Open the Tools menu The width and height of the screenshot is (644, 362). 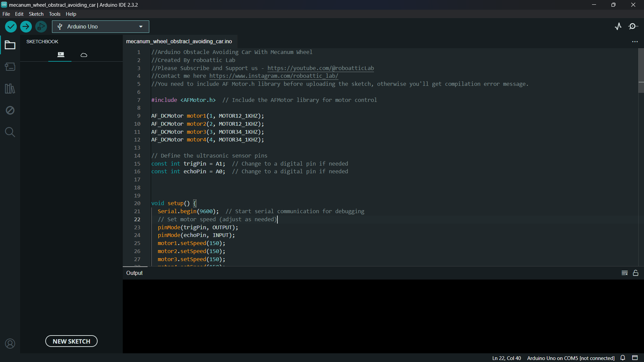click(55, 14)
